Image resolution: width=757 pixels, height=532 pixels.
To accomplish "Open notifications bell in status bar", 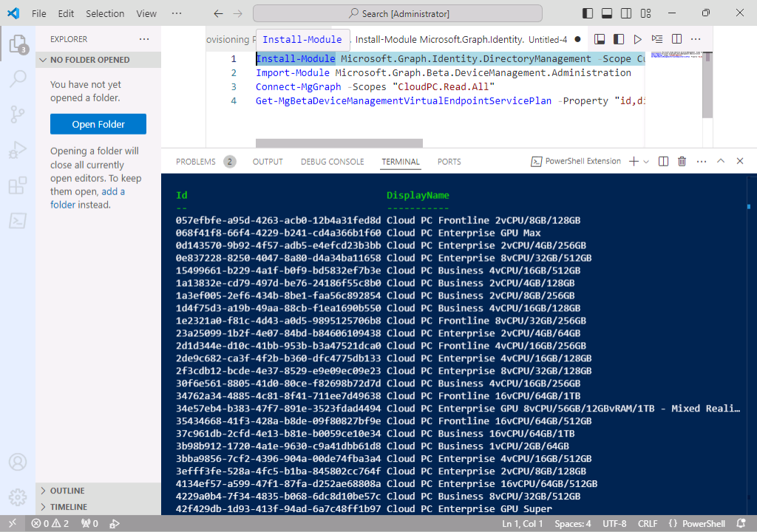I will (x=741, y=523).
